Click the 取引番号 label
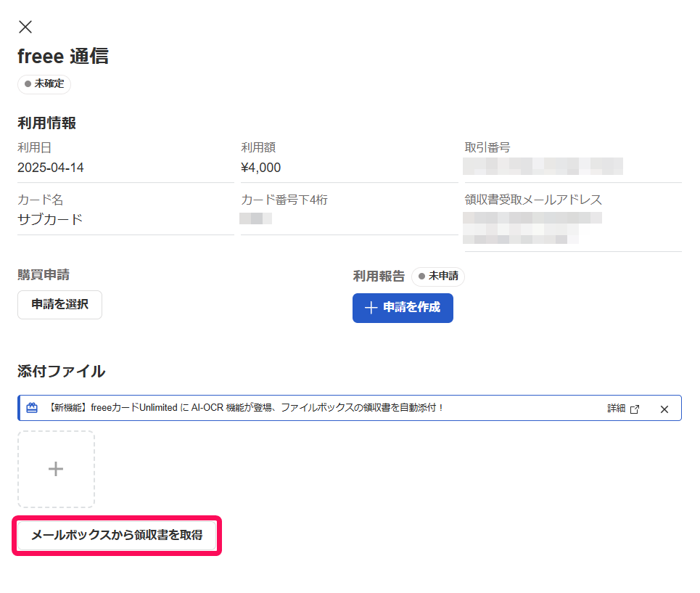This screenshot has width=700, height=593. (x=487, y=147)
